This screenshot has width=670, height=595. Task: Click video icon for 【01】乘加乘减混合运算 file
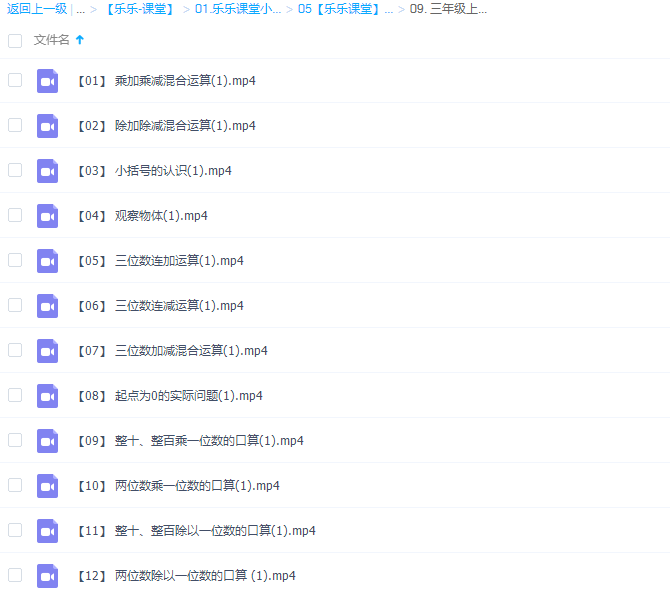[x=47, y=81]
